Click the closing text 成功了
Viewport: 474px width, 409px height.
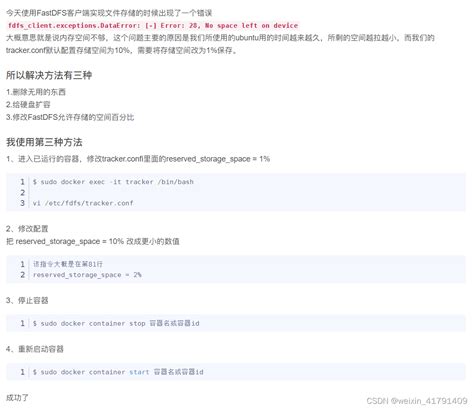pos(17,398)
